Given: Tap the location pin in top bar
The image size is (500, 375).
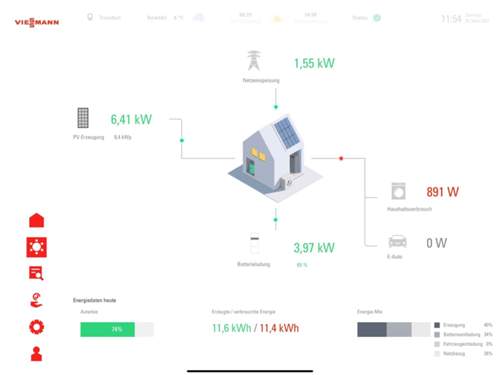Looking at the screenshot, I should pos(90,17).
